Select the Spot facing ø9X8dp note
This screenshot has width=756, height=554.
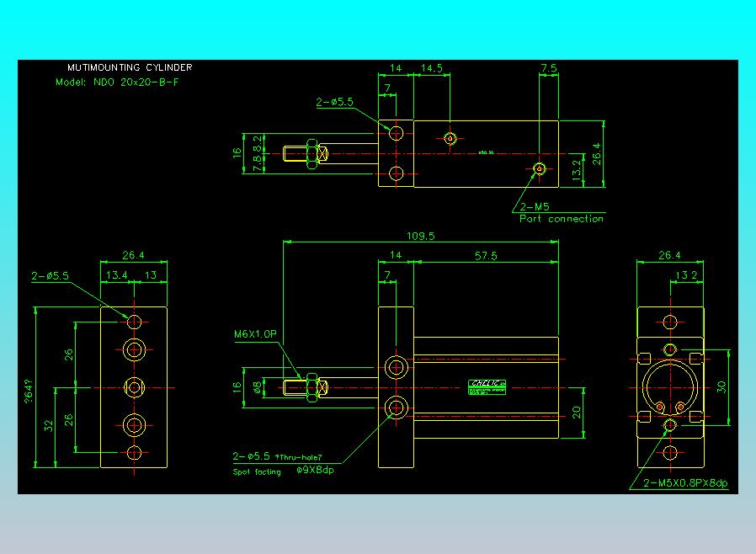[284, 471]
